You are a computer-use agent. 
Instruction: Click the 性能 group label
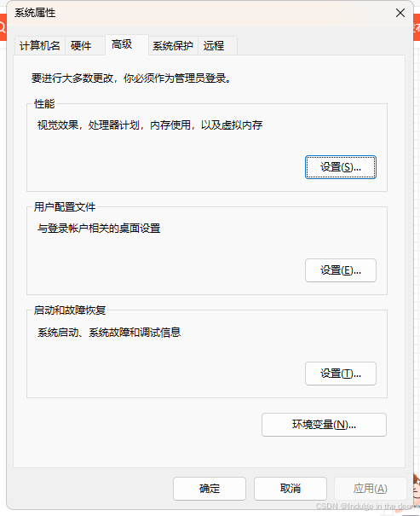point(44,104)
